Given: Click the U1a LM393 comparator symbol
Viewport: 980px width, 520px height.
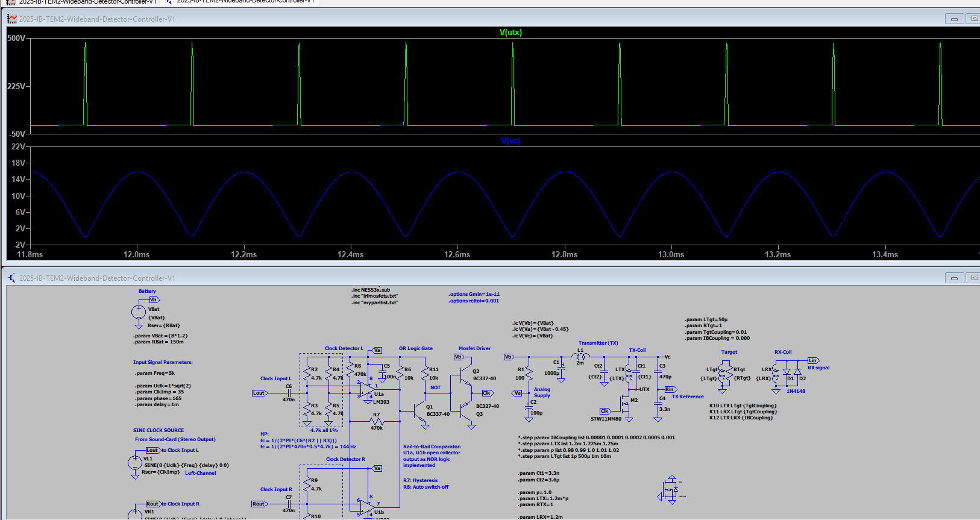Looking at the screenshot, I should 366,390.
